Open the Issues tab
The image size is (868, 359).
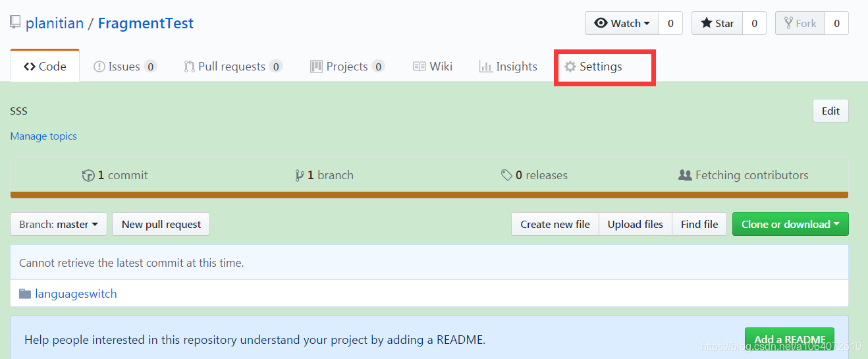click(x=125, y=67)
